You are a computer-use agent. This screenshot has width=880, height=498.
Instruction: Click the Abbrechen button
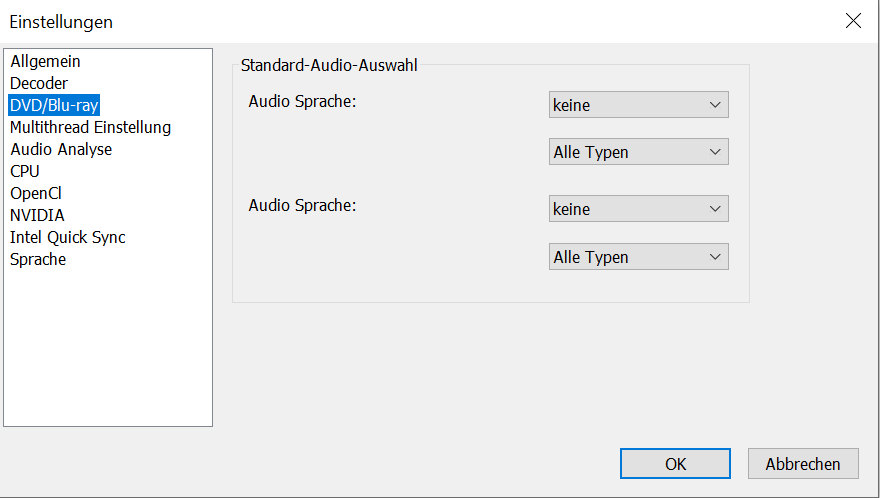point(803,464)
